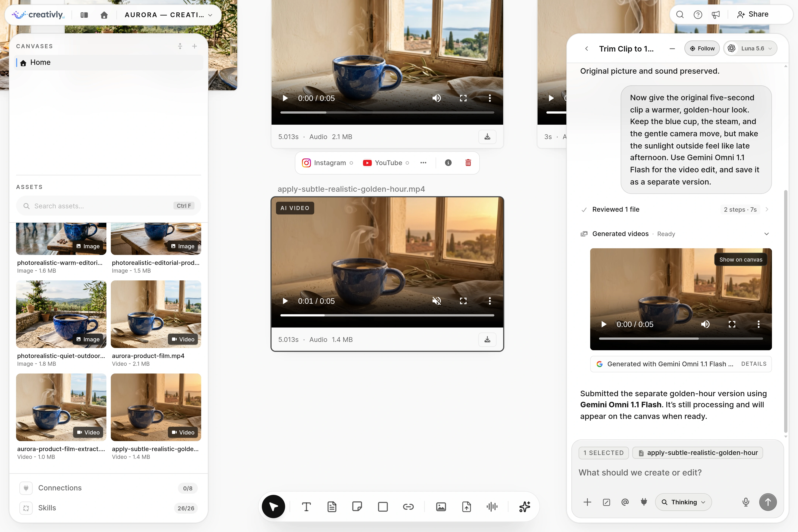798x532 pixels.
Task: Click the plug connector icon in chat input
Action: [644, 502]
